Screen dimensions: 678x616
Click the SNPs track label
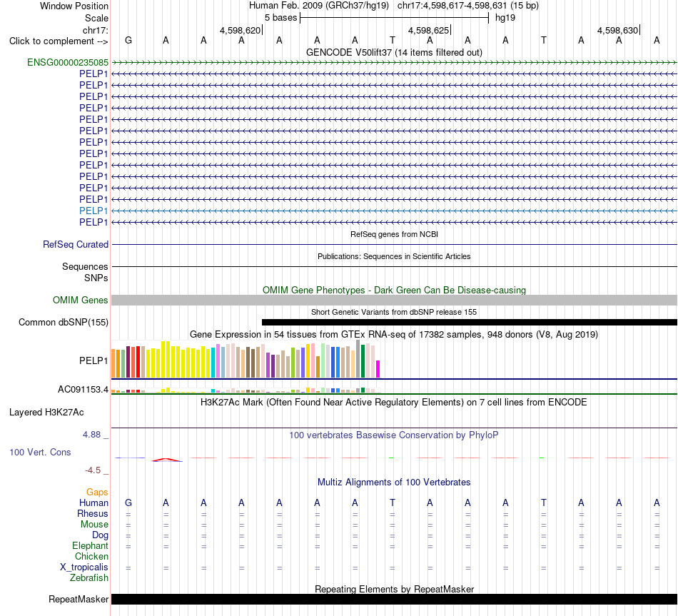[96, 278]
